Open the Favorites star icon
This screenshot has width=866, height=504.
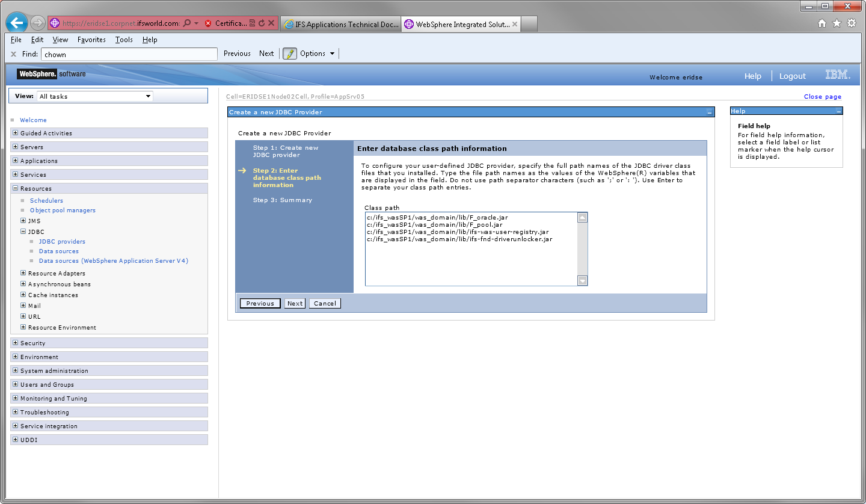click(x=837, y=23)
